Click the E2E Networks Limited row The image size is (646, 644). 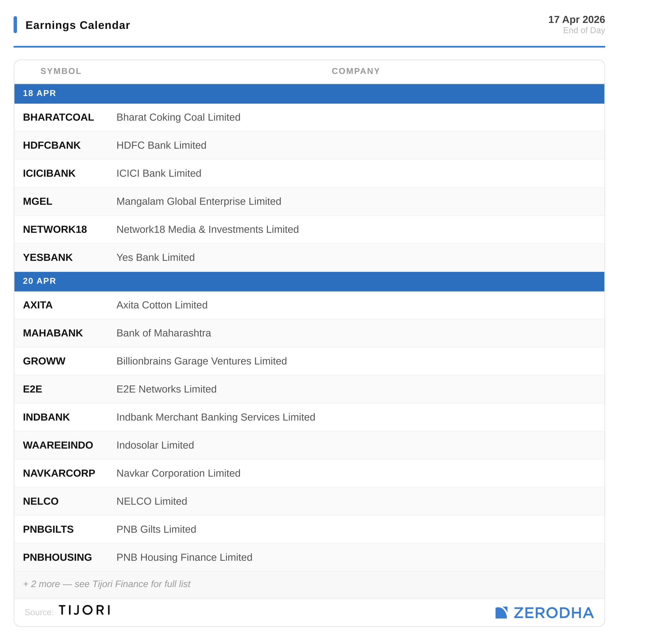[x=167, y=389]
